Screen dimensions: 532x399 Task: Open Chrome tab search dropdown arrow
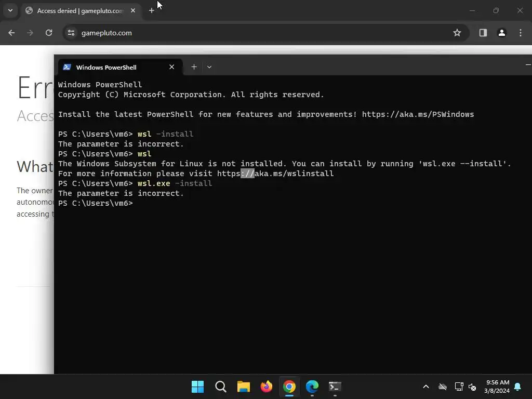(x=10, y=10)
